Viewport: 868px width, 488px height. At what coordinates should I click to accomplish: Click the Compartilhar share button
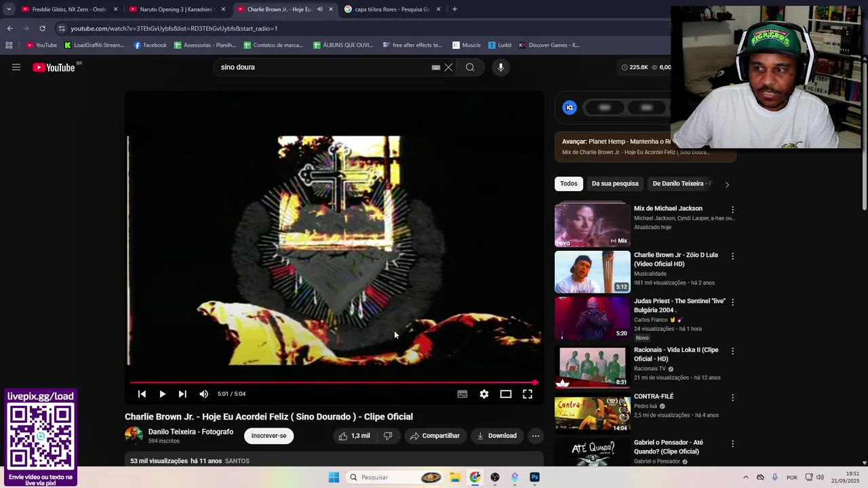[435, 436]
